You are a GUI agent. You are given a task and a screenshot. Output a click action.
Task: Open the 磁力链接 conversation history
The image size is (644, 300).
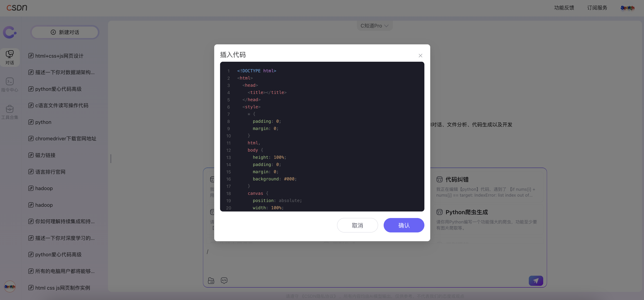click(45, 155)
